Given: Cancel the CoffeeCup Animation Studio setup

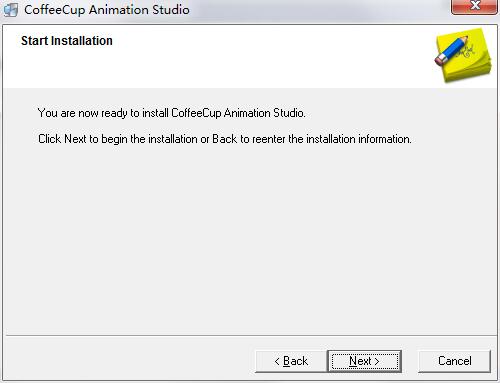Looking at the screenshot, I should (454, 361).
